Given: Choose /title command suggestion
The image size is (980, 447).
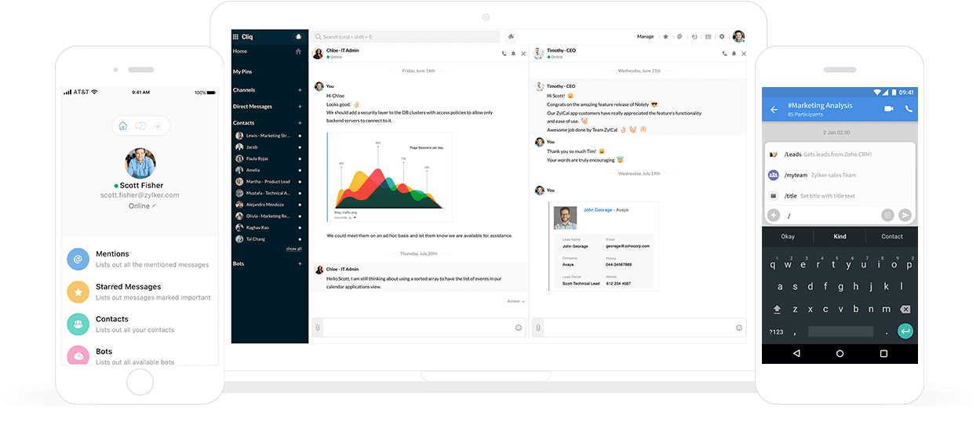Looking at the screenshot, I should click(840, 195).
